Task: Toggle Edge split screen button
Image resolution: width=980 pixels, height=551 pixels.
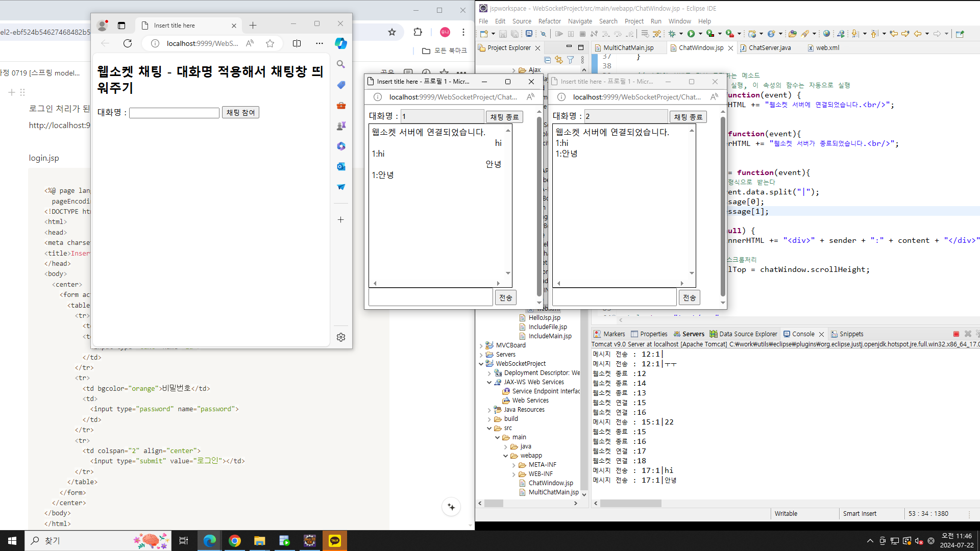Action: pos(297,43)
